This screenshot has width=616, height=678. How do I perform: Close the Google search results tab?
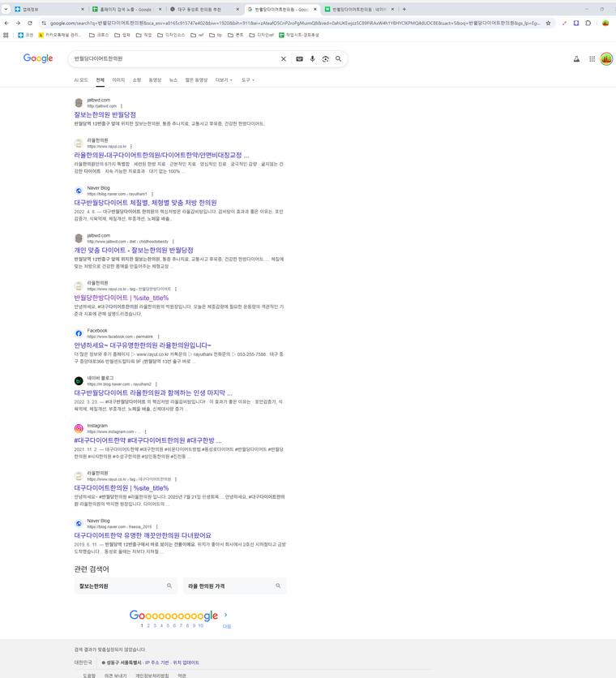pyautogui.click(x=314, y=9)
